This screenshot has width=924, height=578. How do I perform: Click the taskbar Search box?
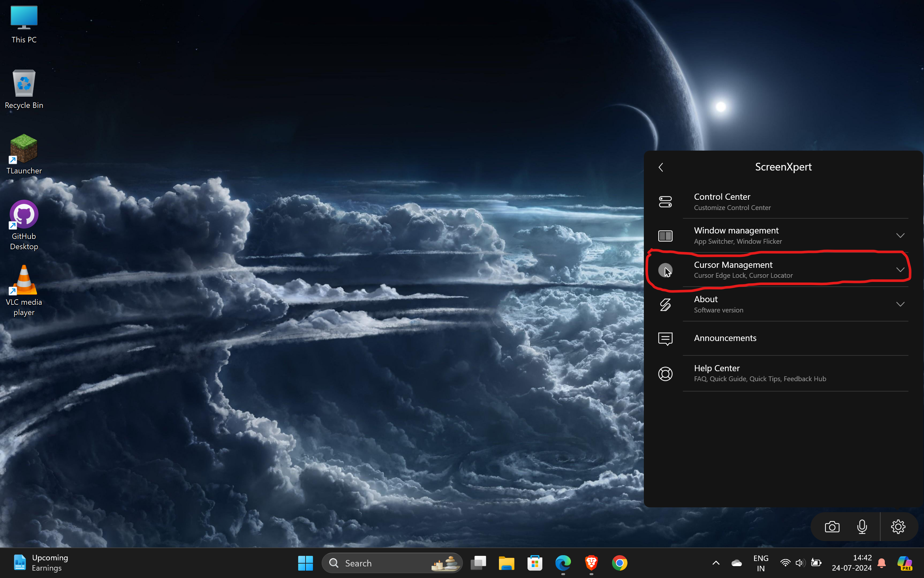[x=392, y=563]
